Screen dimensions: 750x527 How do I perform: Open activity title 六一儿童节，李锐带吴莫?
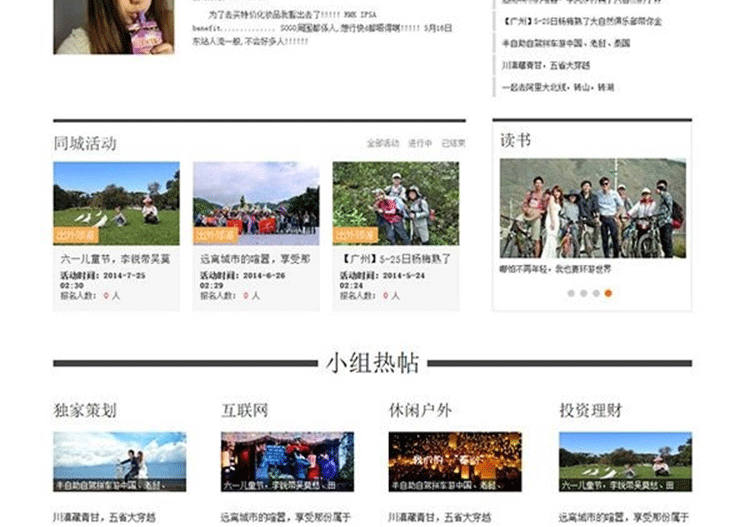(115, 260)
